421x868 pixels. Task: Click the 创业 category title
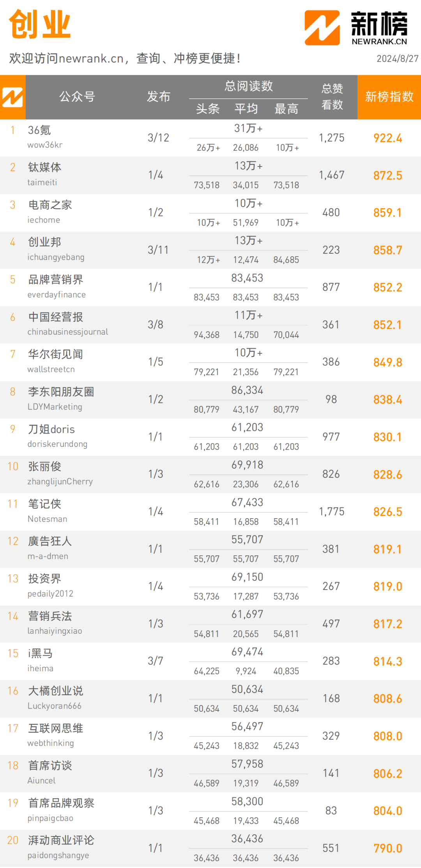tap(40, 25)
